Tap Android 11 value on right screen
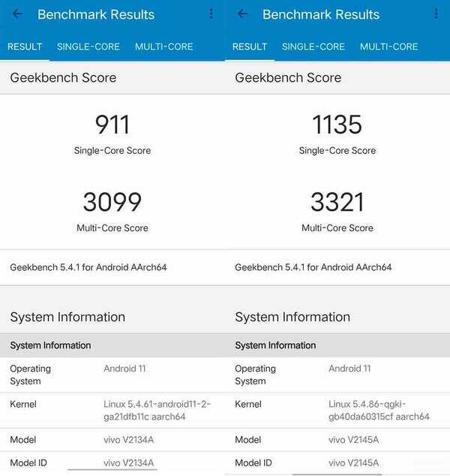The width and height of the screenshot is (450, 476). pos(349,369)
